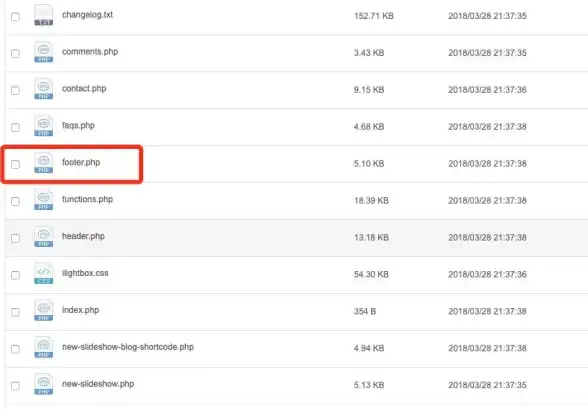The image size is (588, 409).
Task: Tick the checkbox for footer.php
Action: pyautogui.click(x=15, y=164)
